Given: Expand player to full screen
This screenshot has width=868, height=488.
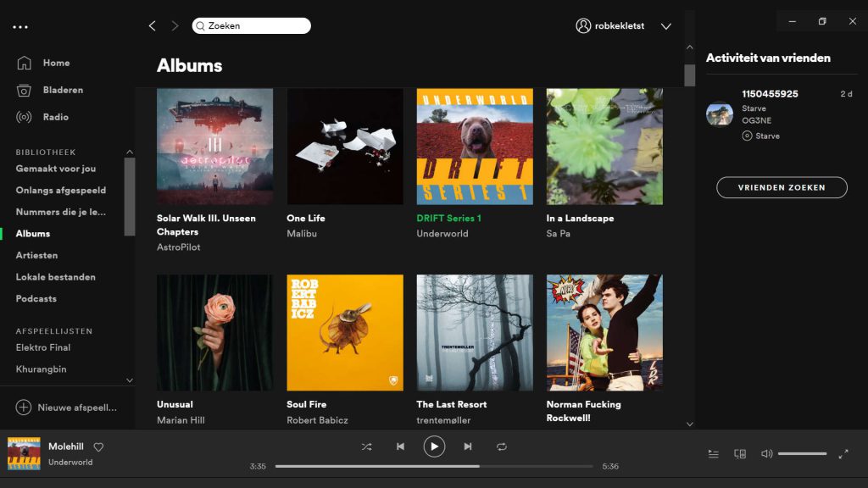Looking at the screenshot, I should [843, 454].
